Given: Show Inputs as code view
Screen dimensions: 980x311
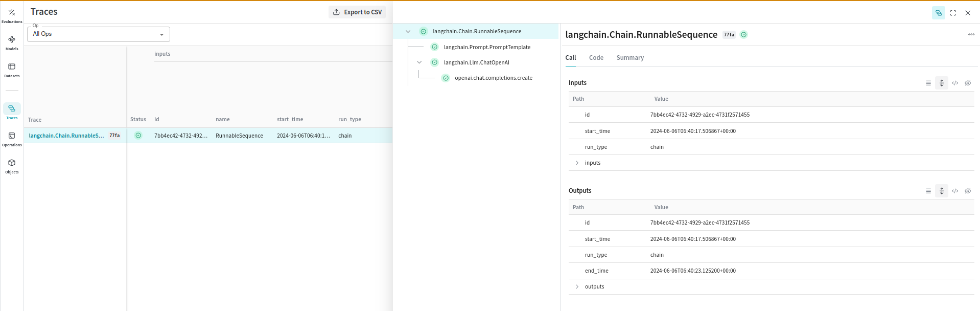Looking at the screenshot, I should tap(955, 83).
